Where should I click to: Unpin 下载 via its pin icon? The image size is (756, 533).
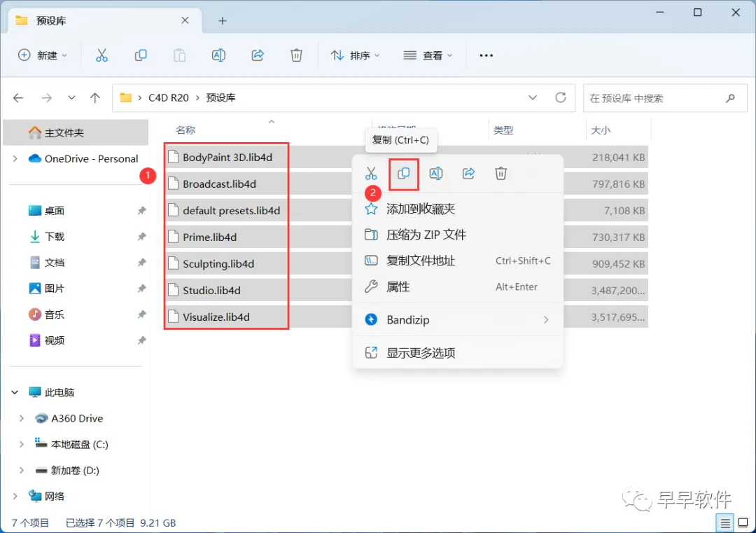pos(141,237)
